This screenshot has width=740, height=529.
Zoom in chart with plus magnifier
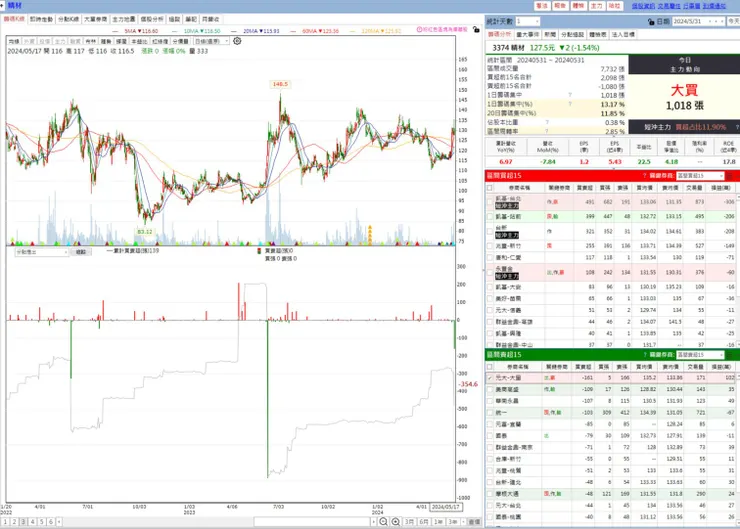coord(395,521)
